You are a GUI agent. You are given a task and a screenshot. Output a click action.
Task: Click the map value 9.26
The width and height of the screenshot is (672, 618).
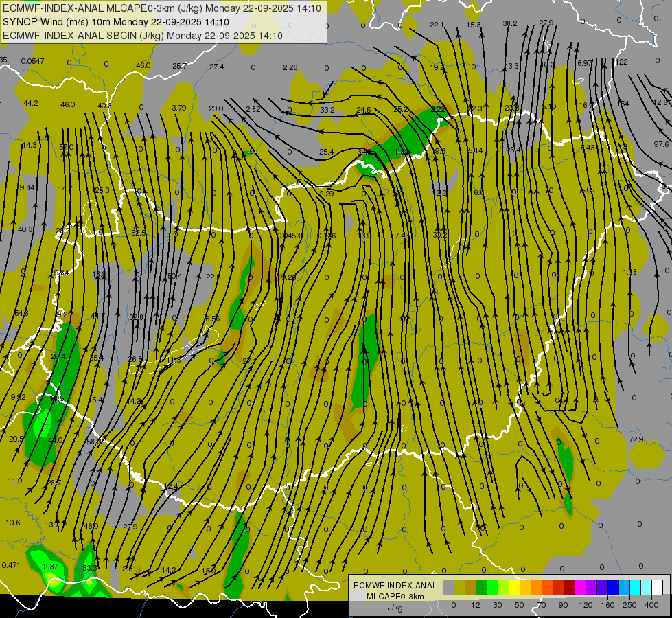(288, 277)
